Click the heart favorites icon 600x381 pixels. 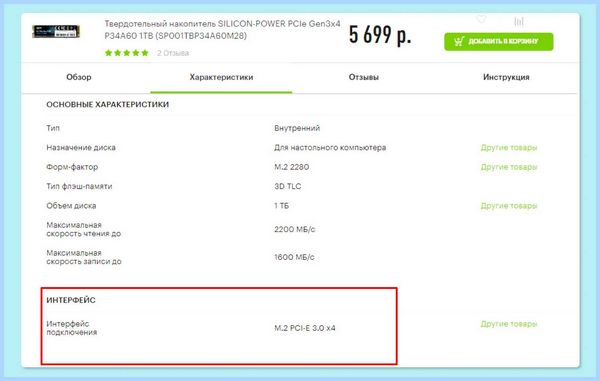pos(481,19)
